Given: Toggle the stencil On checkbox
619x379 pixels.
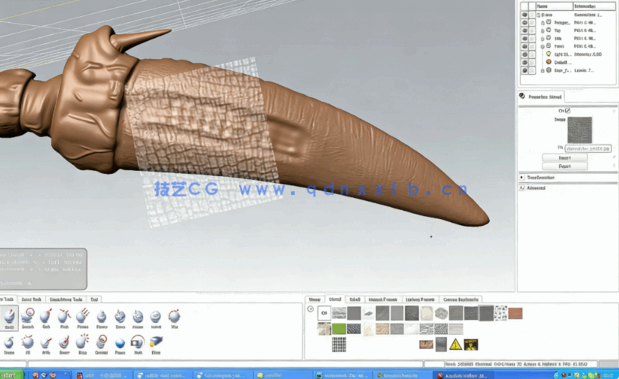Looking at the screenshot, I should tap(568, 111).
